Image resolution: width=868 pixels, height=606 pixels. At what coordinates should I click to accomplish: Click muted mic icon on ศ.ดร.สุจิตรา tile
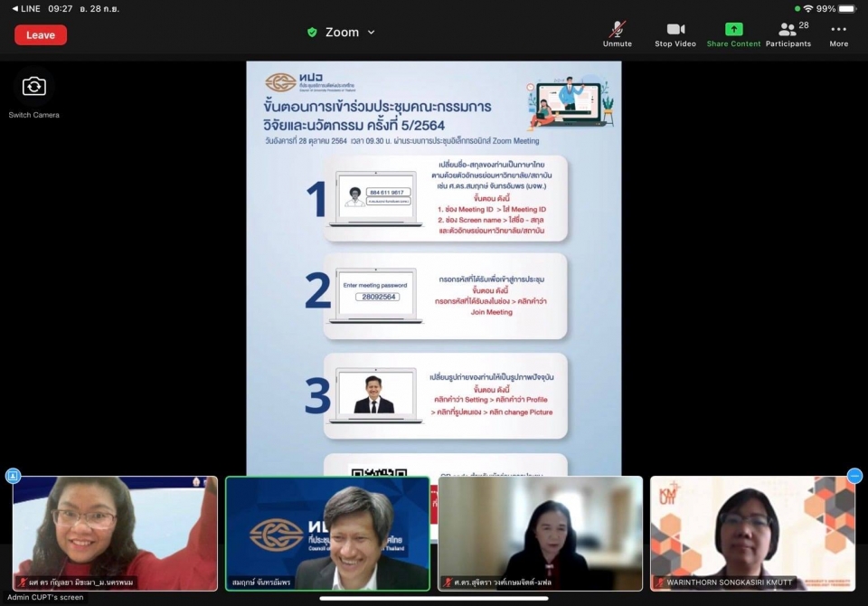[x=448, y=582]
